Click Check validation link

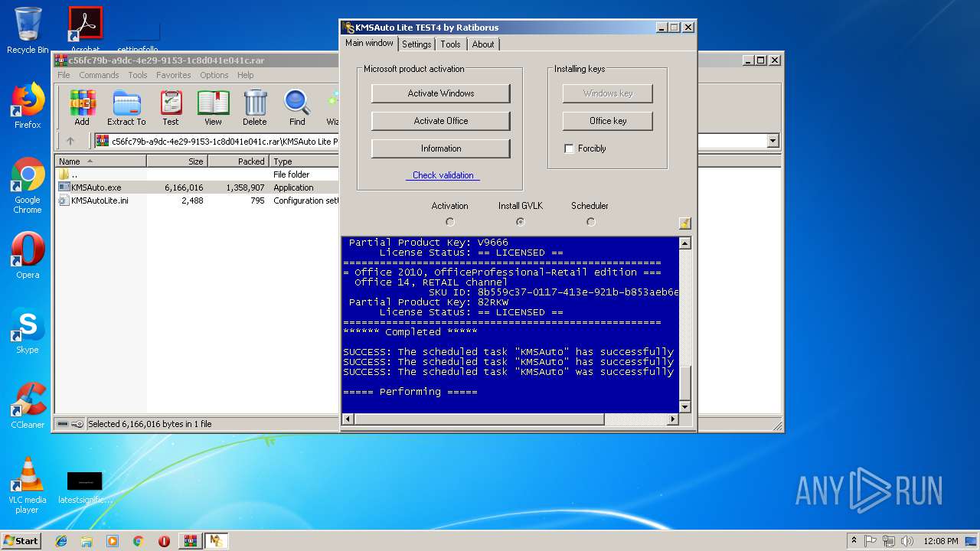(443, 175)
